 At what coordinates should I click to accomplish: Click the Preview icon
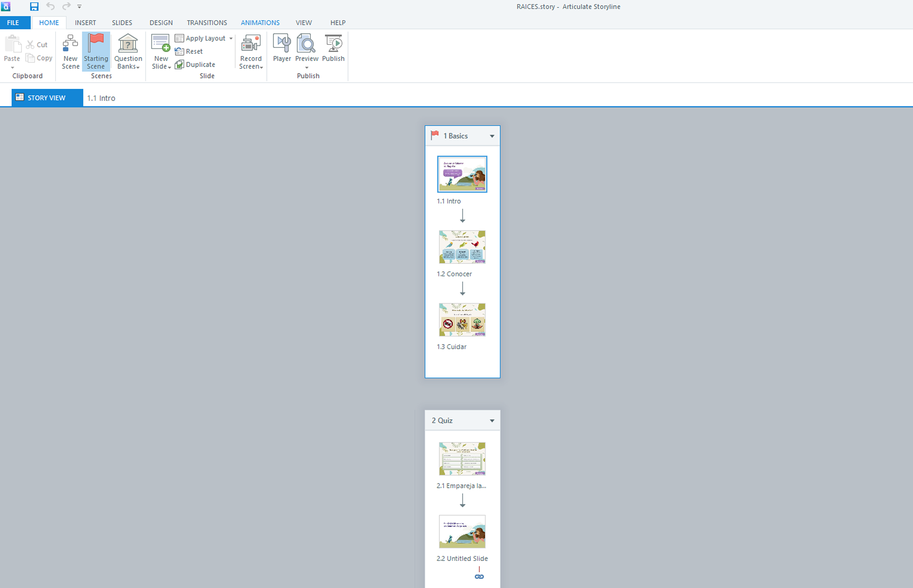pyautogui.click(x=306, y=44)
